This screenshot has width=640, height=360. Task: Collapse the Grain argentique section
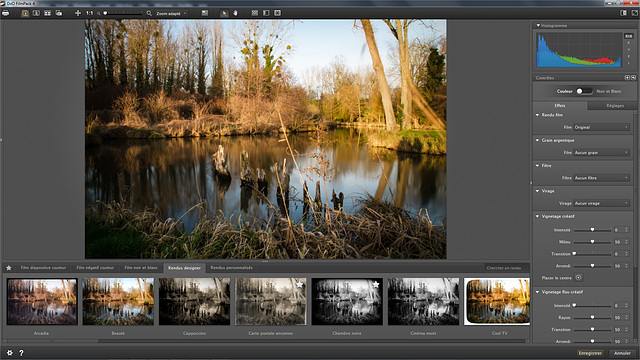coord(538,140)
